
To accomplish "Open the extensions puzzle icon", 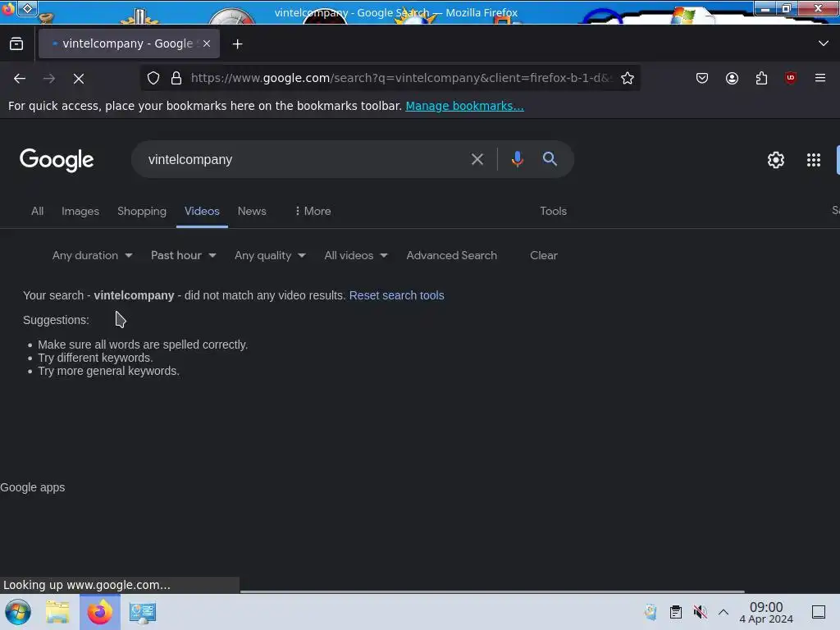I will 761,78.
